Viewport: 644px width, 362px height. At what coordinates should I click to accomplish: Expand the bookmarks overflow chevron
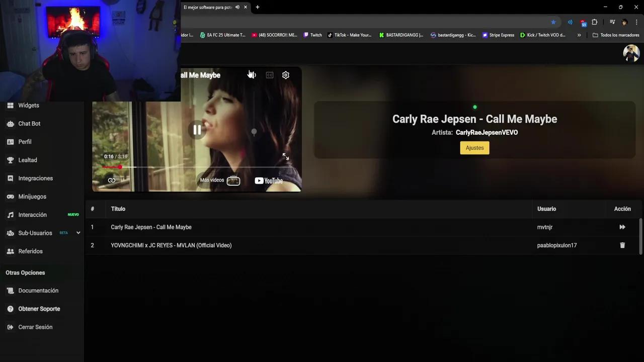579,35
